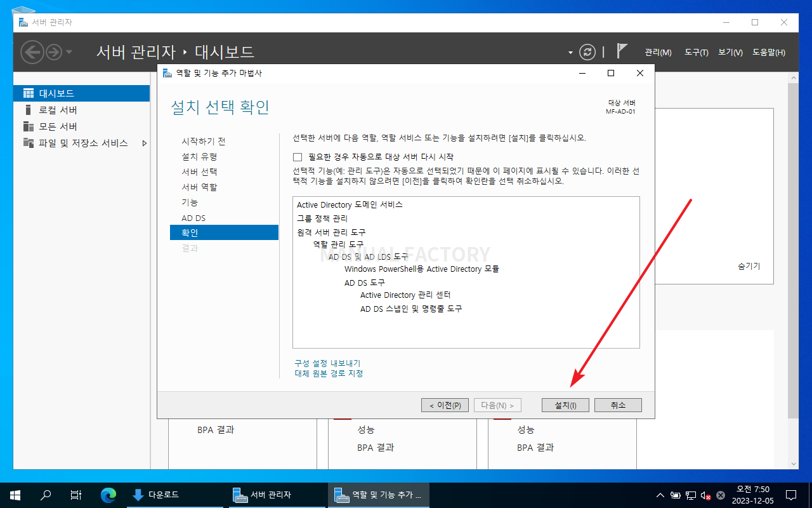
Task: Launch Microsoft Edge from taskbar
Action: (108, 495)
